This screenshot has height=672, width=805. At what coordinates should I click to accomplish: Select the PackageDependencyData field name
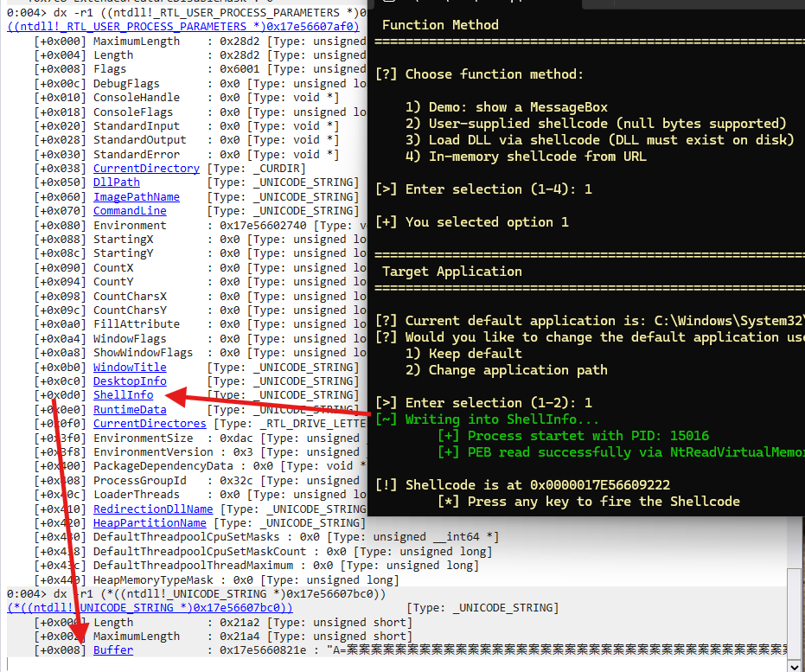(x=163, y=466)
